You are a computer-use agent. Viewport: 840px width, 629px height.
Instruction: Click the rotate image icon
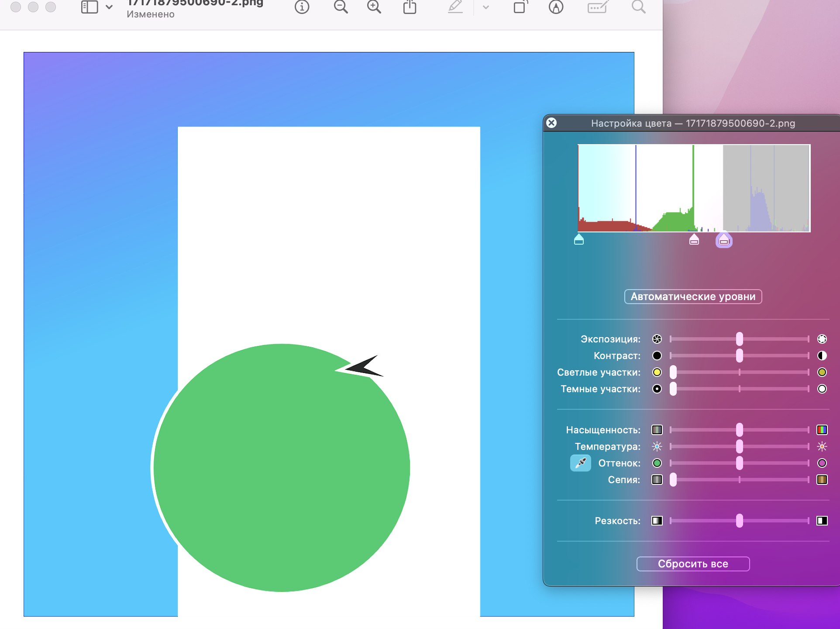(520, 7)
